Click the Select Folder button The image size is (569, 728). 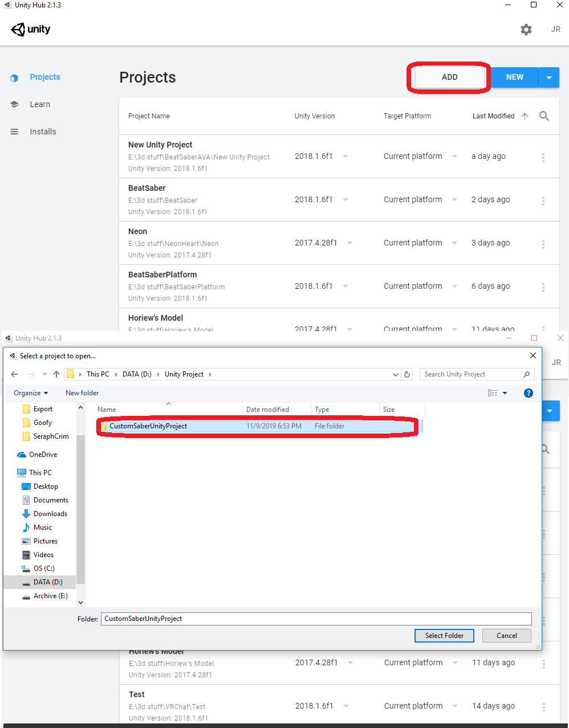444,636
